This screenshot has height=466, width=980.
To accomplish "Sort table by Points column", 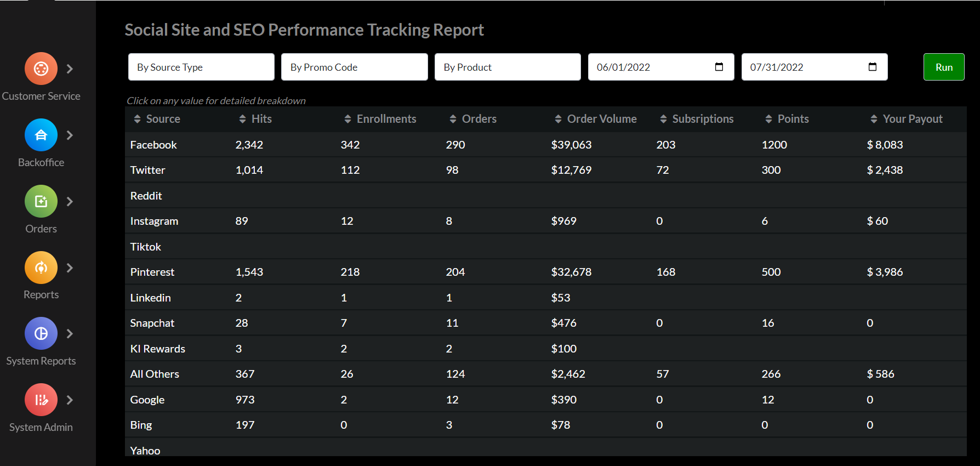I will pyautogui.click(x=768, y=119).
